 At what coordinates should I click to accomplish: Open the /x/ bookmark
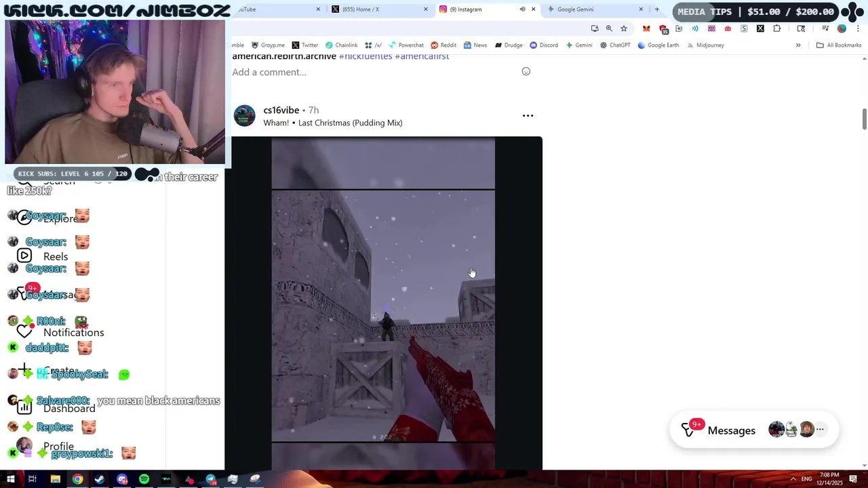(x=373, y=45)
